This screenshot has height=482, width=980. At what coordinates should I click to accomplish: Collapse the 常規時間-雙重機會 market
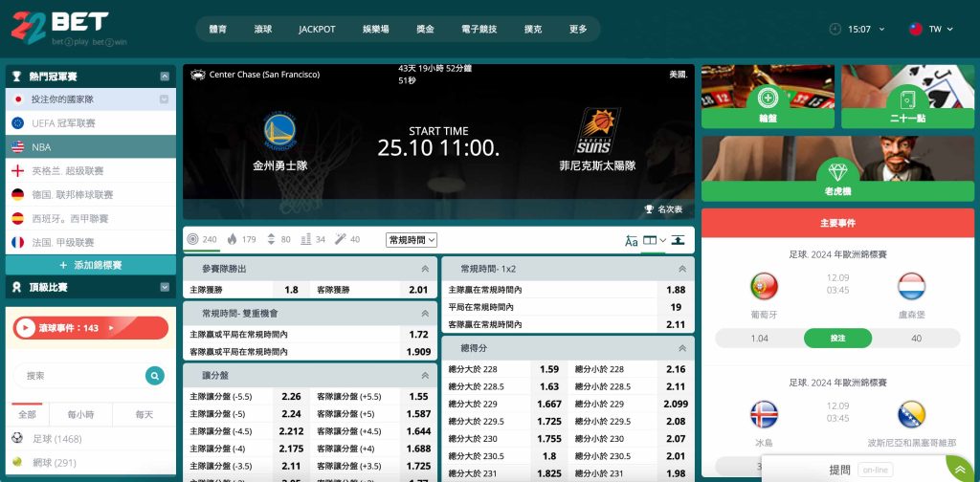425,314
